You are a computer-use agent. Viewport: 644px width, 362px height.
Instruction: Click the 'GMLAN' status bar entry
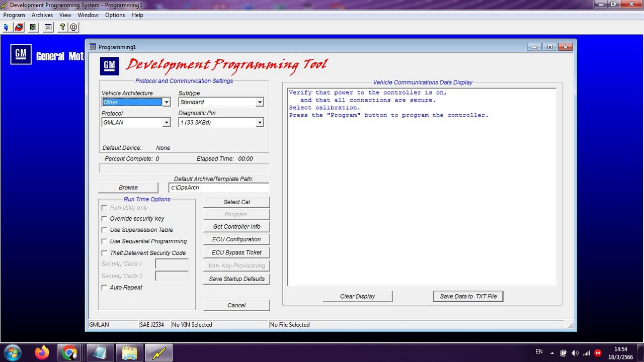pyautogui.click(x=99, y=325)
